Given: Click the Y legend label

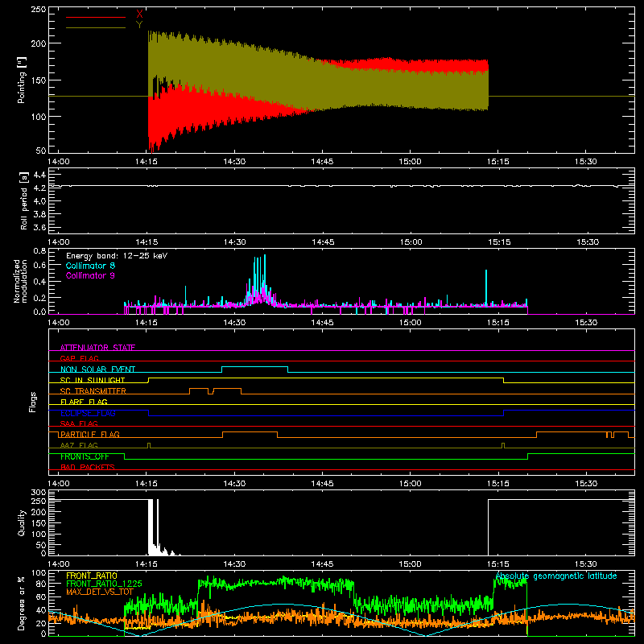Looking at the screenshot, I should click(x=139, y=25).
